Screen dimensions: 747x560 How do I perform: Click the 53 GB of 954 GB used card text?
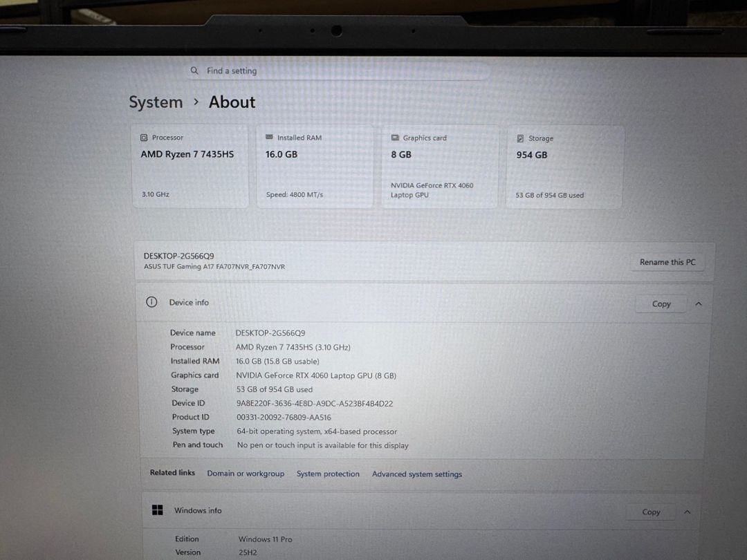tap(550, 195)
